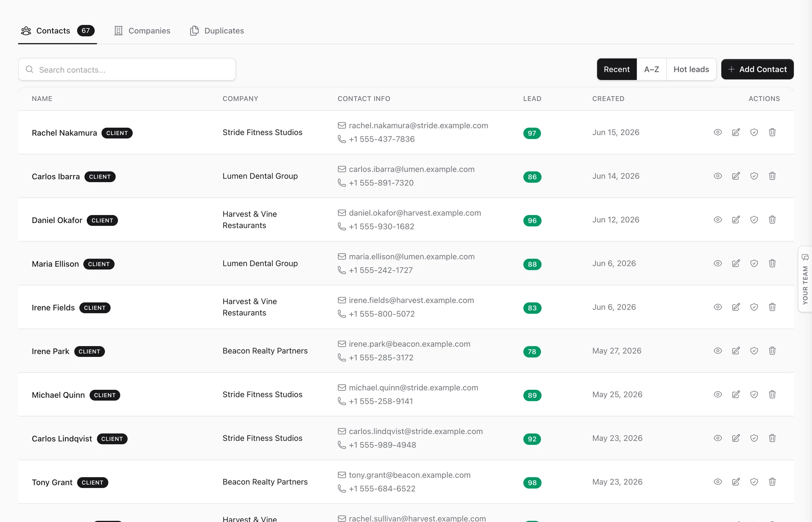
Task: Click rachel.nakamura@stride.example.com email
Action: [x=418, y=126]
